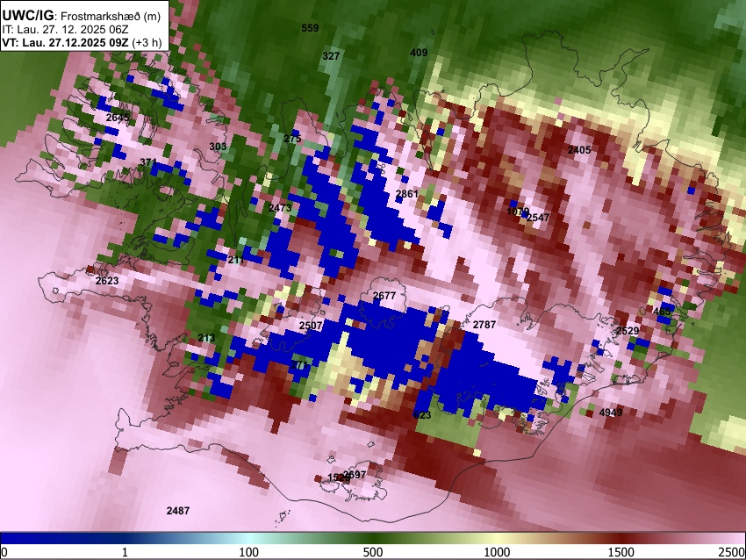The image size is (746, 560).
Task: Click the 409 value label on the map
Action: click(419, 53)
